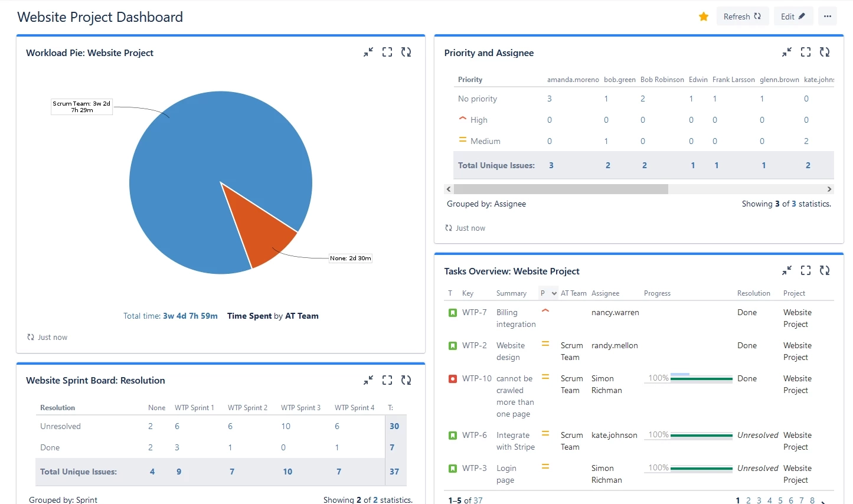Click the fullscreen icon on Website Sprint Board

(x=387, y=380)
